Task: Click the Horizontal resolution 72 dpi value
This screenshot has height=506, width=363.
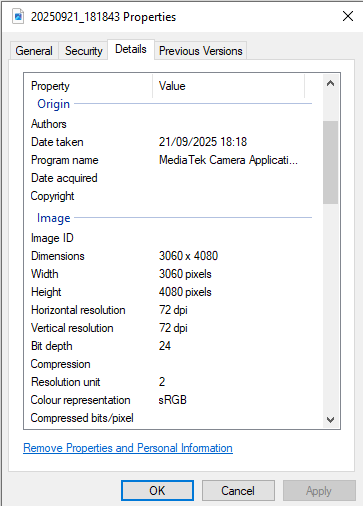Action: pyautogui.click(x=173, y=310)
